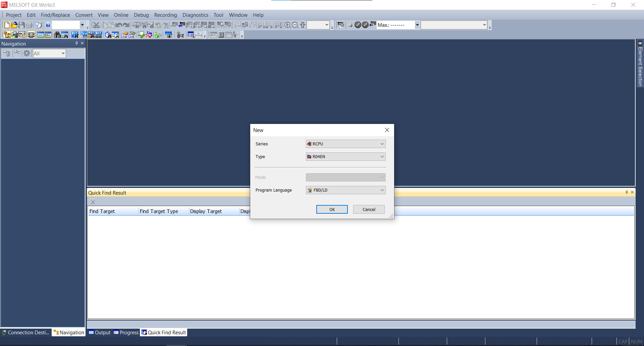This screenshot has height=346, width=644.
Task: Click the Connection Destination window icon
Action: point(14,35)
